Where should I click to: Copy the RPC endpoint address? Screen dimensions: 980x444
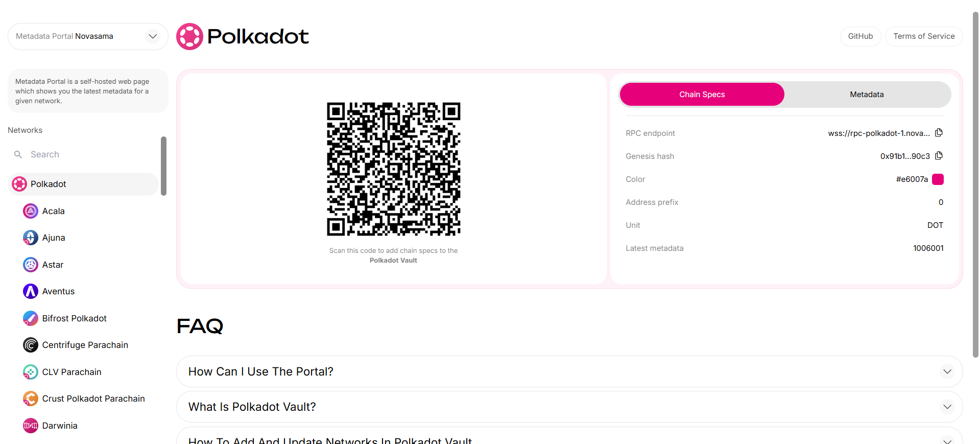939,133
